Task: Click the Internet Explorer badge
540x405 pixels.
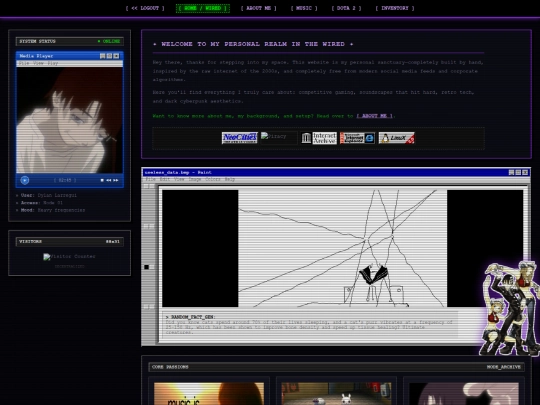Action: (357, 138)
